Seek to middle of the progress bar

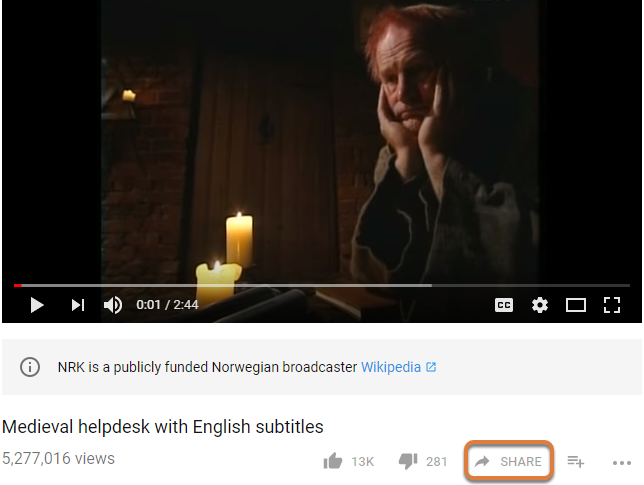pyautogui.click(x=322, y=285)
